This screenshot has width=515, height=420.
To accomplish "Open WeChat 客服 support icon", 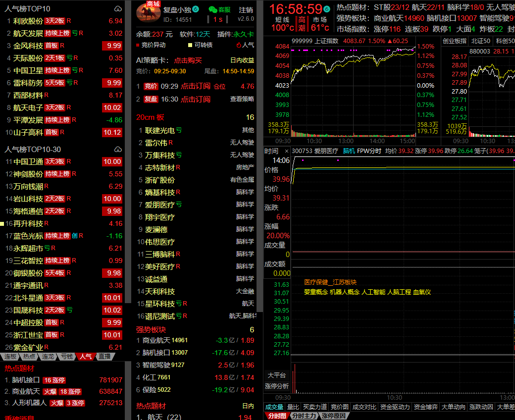I will tap(213, 9).
